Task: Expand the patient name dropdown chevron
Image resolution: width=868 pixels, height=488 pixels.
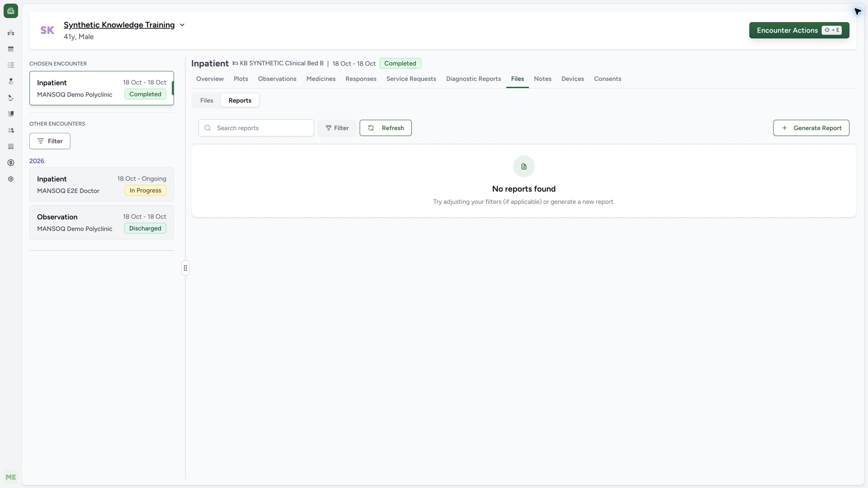Action: pos(182,25)
